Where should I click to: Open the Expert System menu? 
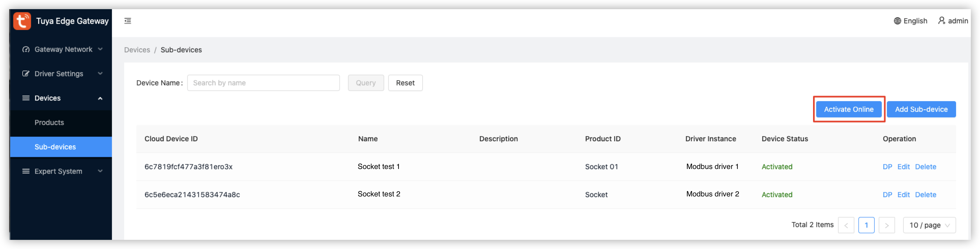click(61, 171)
